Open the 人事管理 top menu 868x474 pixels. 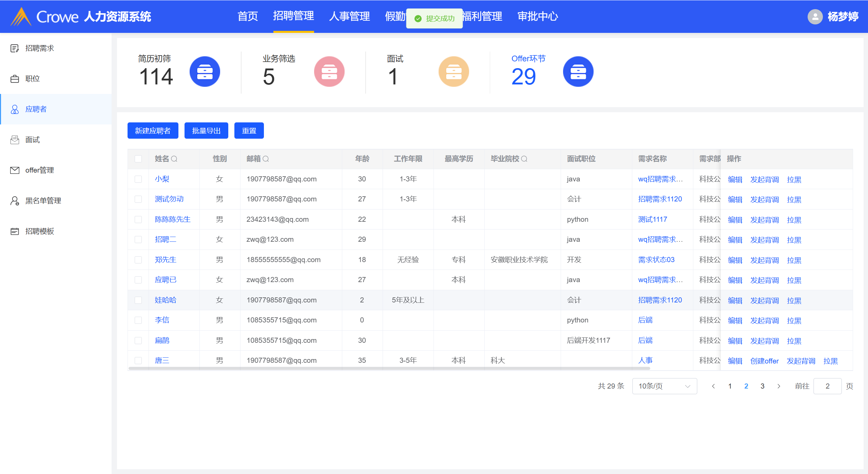349,16
